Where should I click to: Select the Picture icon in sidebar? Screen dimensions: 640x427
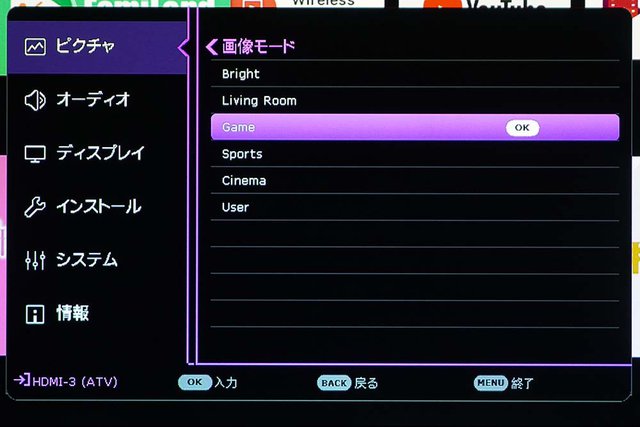(x=35, y=47)
